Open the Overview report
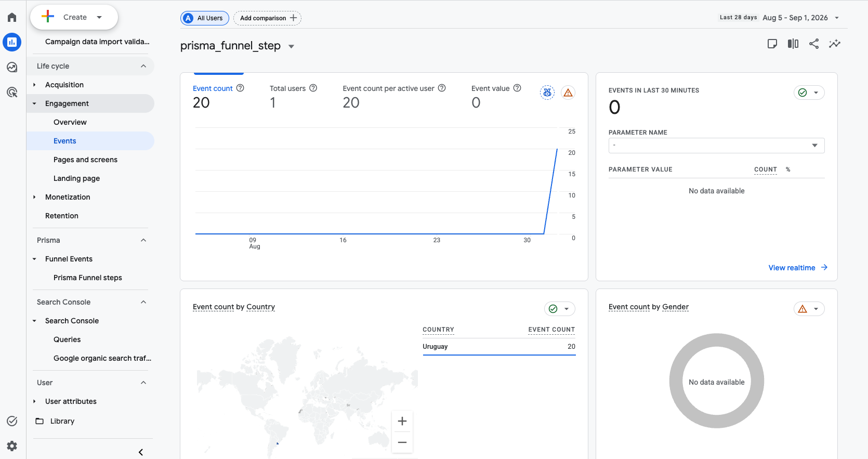This screenshot has height=459, width=868. point(70,122)
